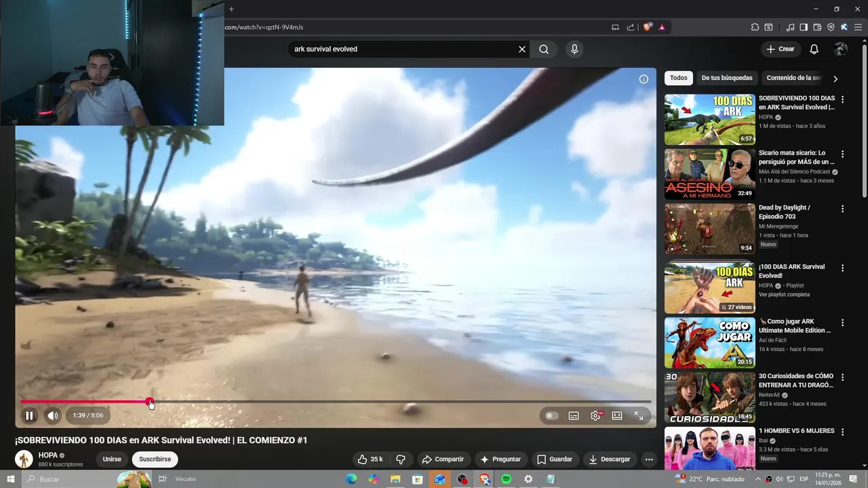Open options for 1 HOMBRE VS 6 MUJERES
Screen dimensions: 868x488
click(843, 432)
